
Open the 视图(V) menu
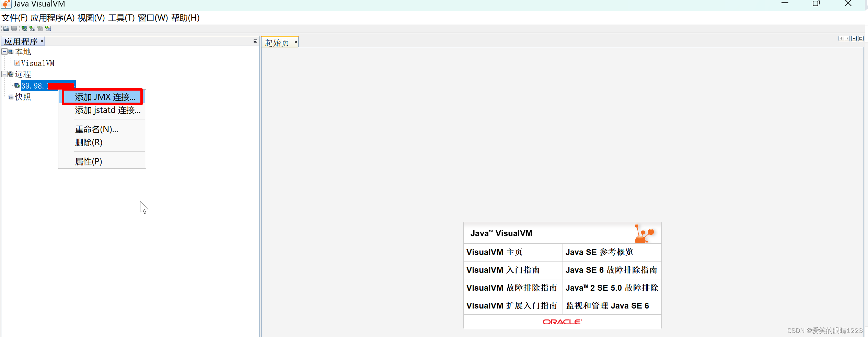point(91,18)
